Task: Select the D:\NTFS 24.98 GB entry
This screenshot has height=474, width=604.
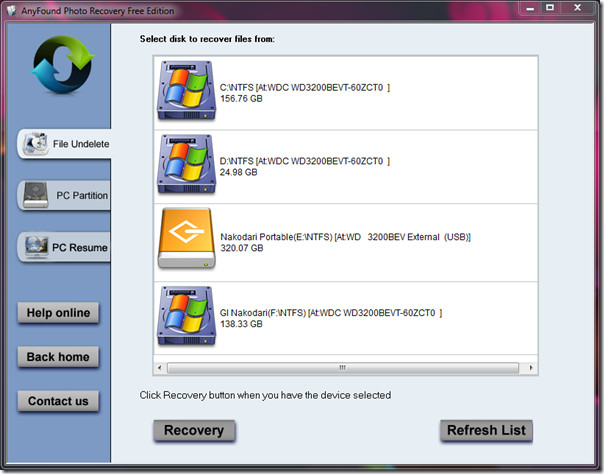Action: pyautogui.click(x=346, y=167)
